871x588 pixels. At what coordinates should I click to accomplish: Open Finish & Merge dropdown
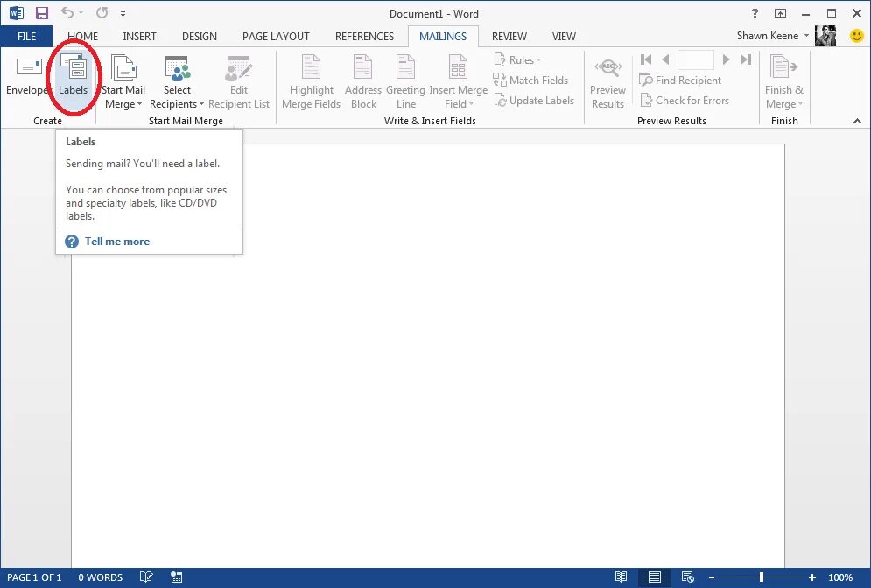783,81
